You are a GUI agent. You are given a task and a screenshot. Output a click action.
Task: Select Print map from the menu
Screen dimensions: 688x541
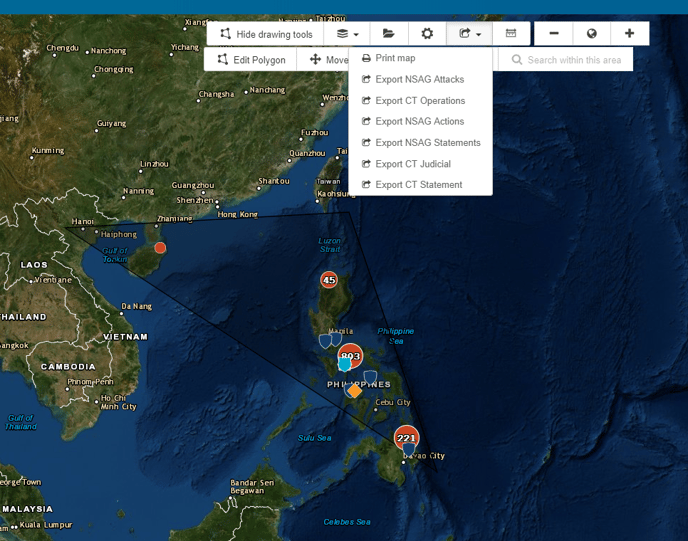pyautogui.click(x=395, y=58)
